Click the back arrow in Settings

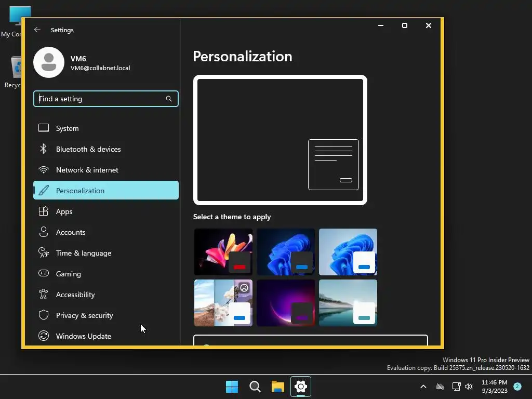tap(37, 30)
